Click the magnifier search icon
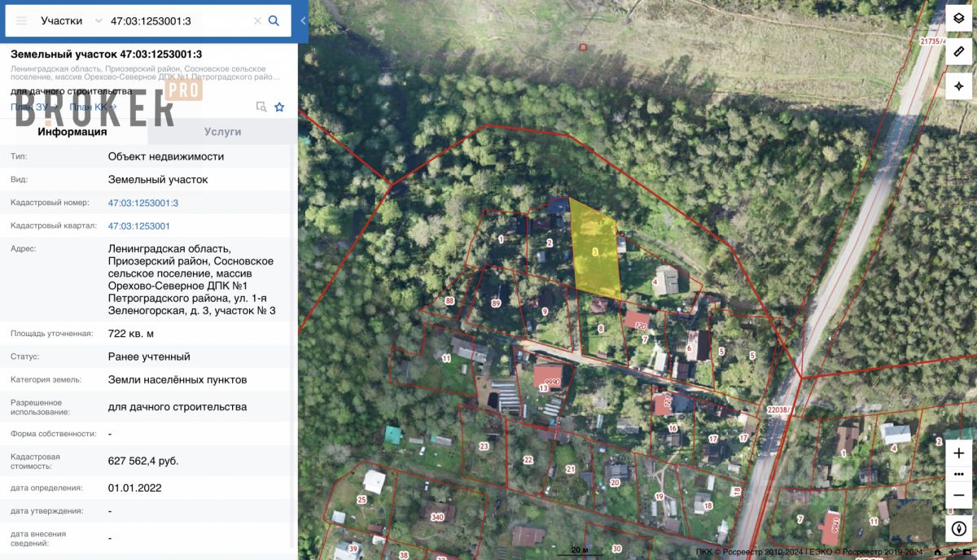The image size is (977, 560). click(x=274, y=20)
